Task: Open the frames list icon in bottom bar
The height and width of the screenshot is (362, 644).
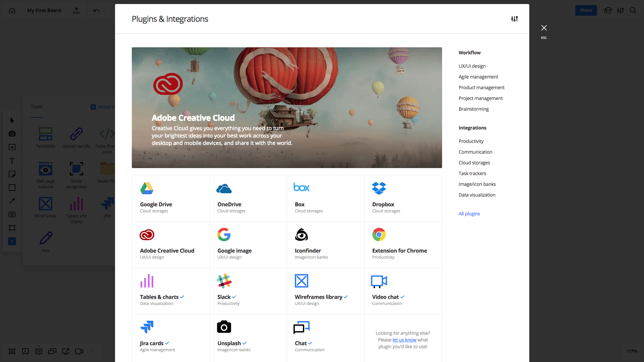Action: pos(12,351)
